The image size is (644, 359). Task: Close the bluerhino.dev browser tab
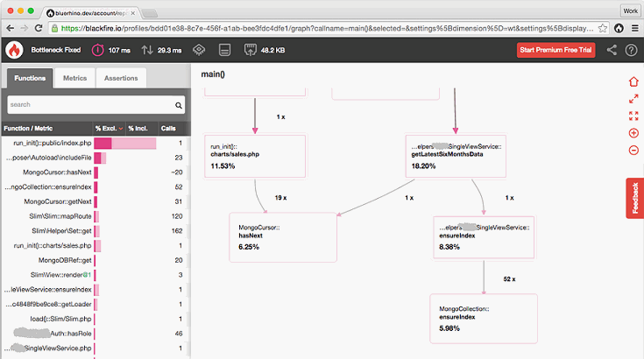(132, 13)
